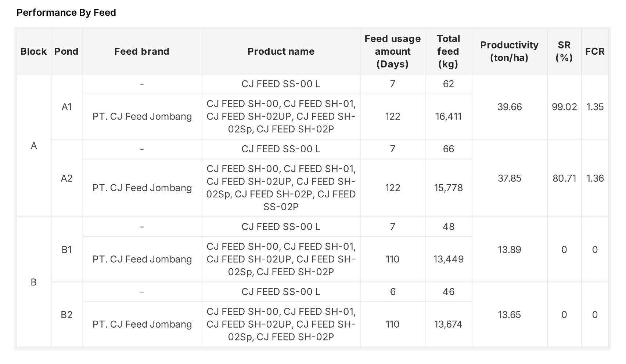The width and height of the screenshot is (626, 364).
Task: Click the pond A1 cell
Action: coord(66,107)
